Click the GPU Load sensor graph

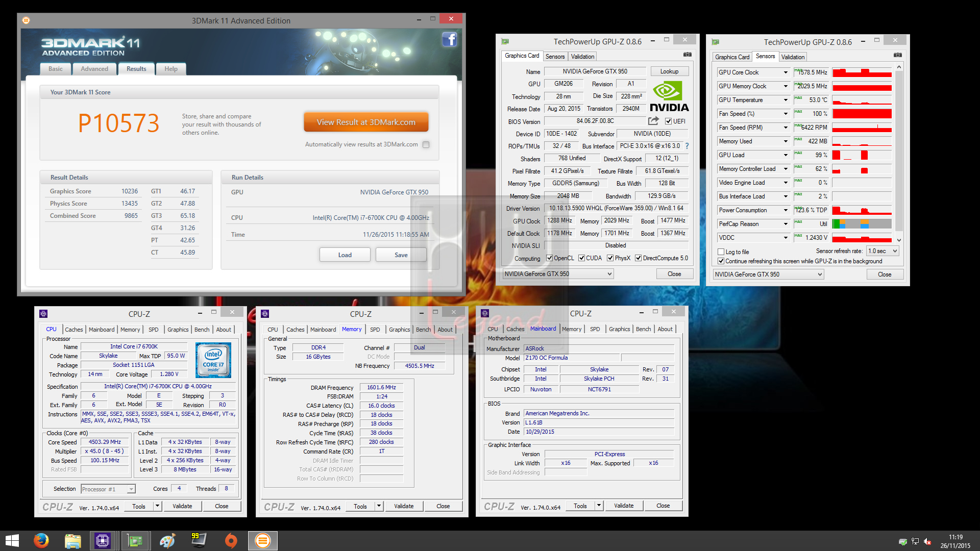[x=862, y=155]
